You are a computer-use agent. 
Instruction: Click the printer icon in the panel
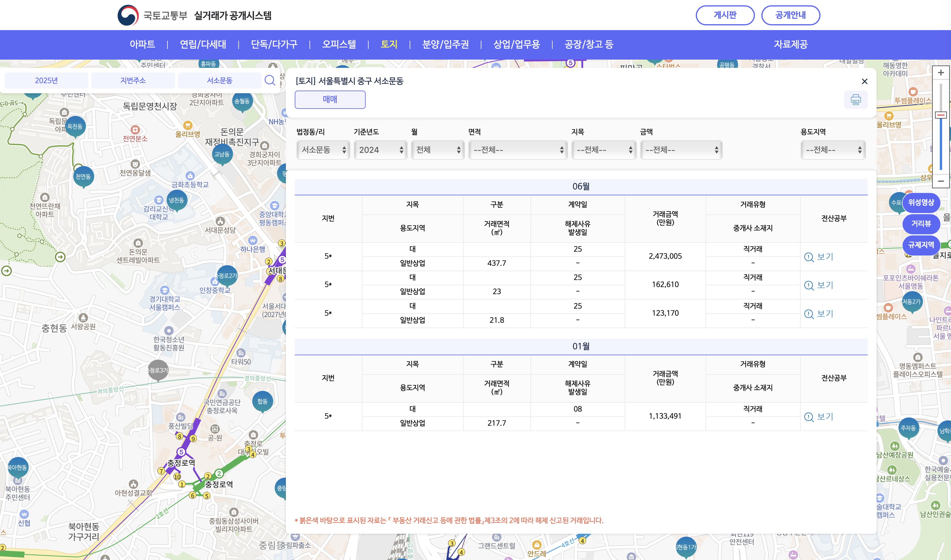[x=855, y=100]
